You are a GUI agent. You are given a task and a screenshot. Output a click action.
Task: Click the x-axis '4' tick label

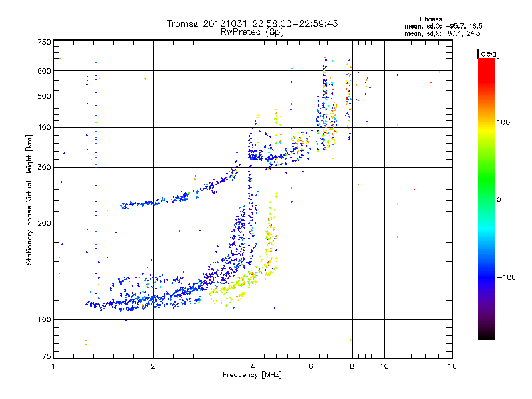(253, 366)
